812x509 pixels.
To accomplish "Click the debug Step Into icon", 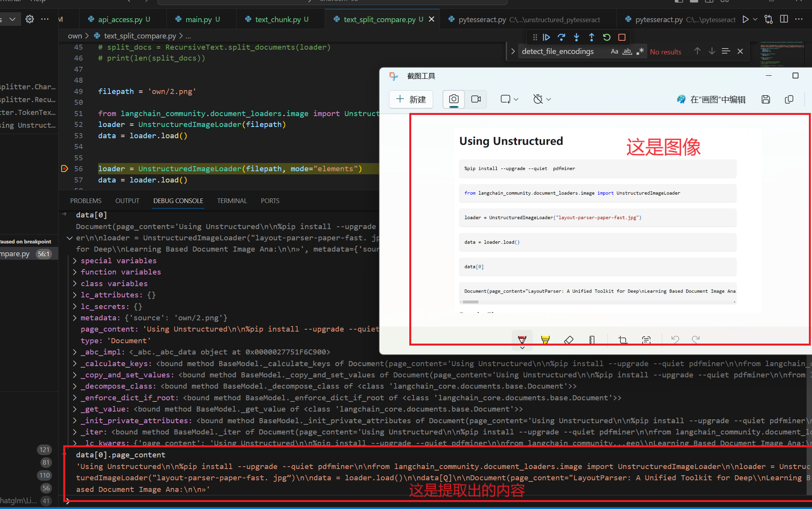I will [x=577, y=37].
